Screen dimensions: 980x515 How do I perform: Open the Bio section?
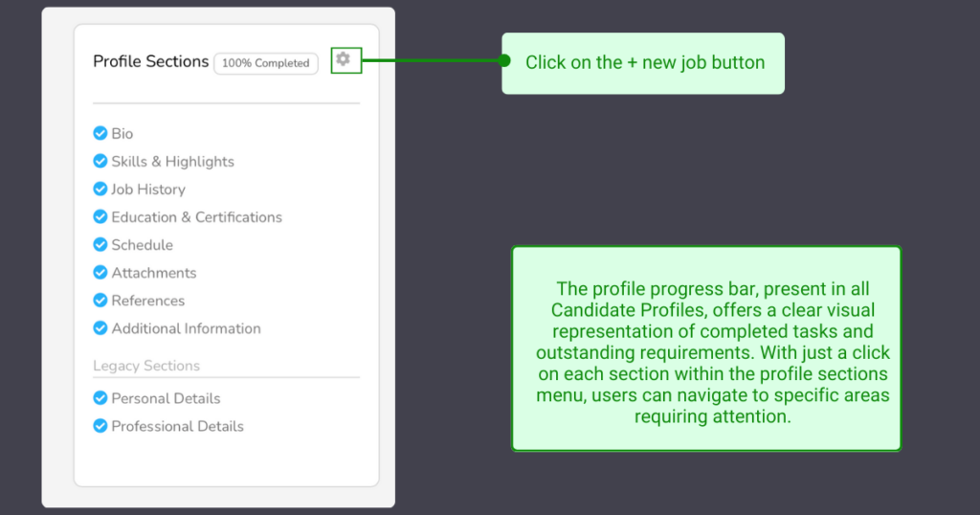[122, 134]
